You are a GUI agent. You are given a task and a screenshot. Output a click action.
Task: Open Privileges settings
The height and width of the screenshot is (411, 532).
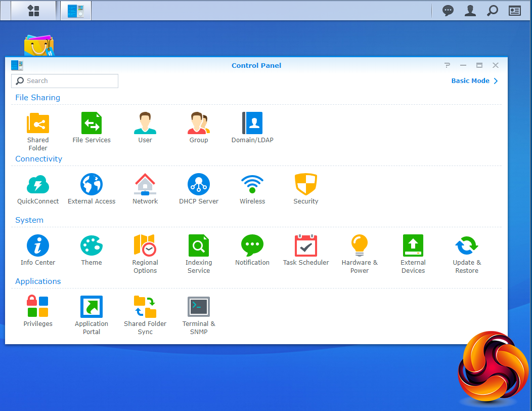[x=37, y=306]
